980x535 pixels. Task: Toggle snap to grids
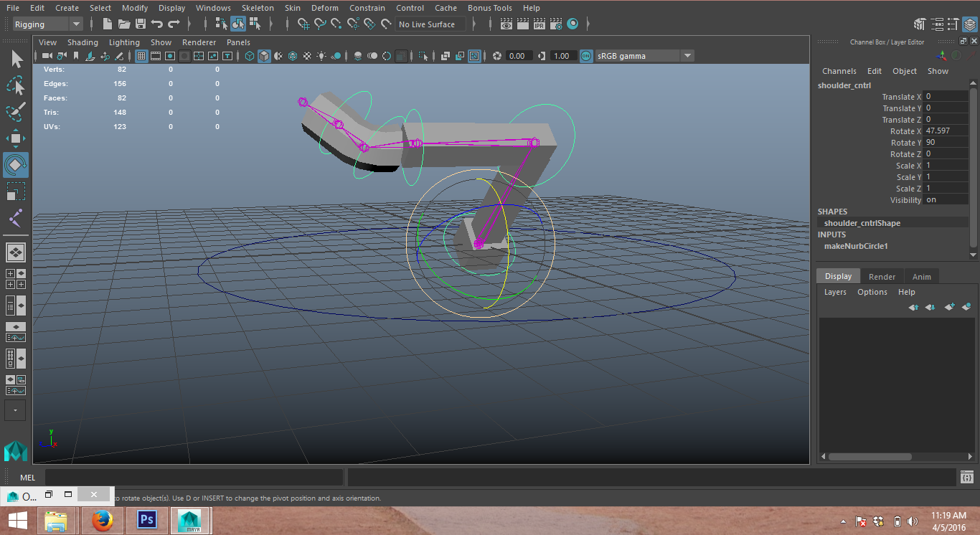point(303,24)
